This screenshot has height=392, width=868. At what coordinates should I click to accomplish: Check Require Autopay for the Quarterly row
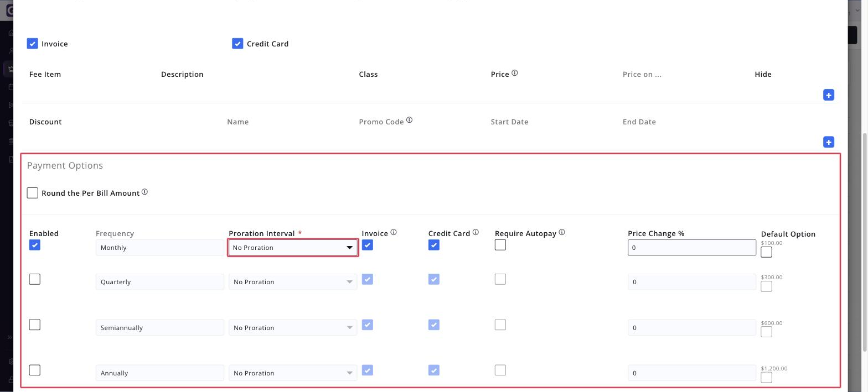click(500, 279)
